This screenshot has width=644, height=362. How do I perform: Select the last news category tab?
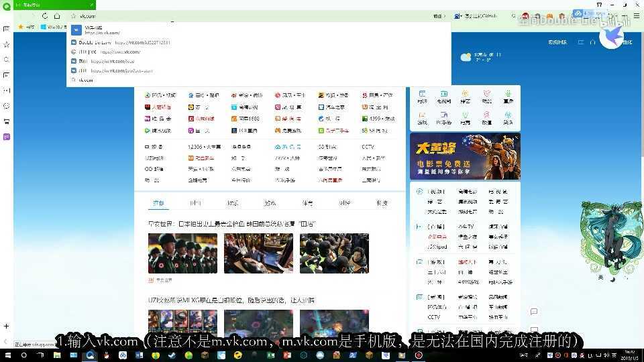382,203
